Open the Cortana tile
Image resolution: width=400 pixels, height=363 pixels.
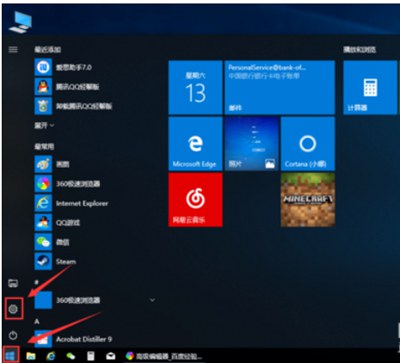[308, 143]
